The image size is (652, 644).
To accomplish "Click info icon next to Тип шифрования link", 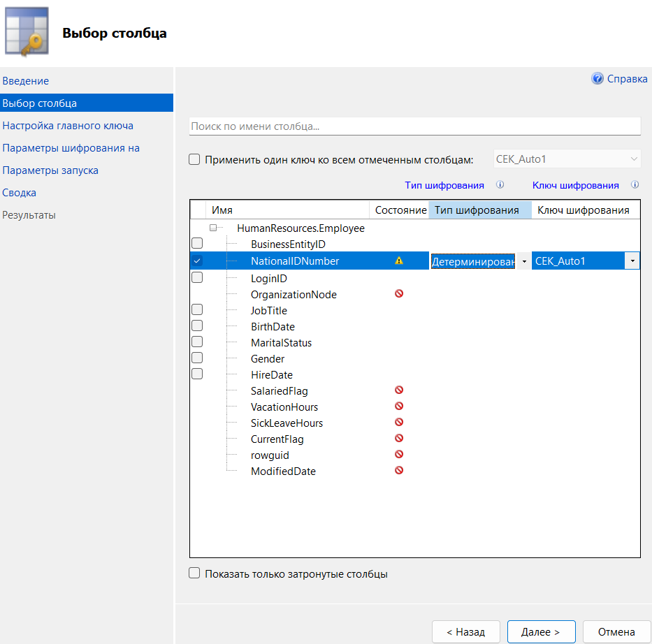I will point(500,184).
